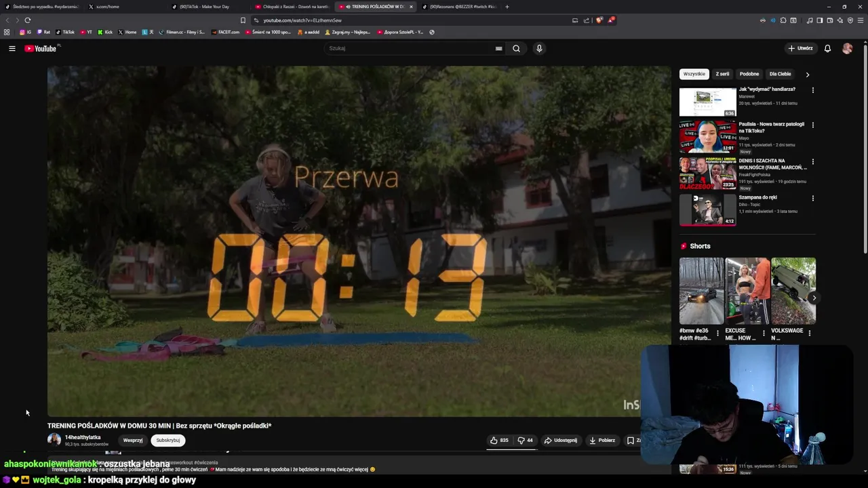The height and width of the screenshot is (488, 868).
Task: Open browser extensions puzzle icon
Action: pos(783,20)
